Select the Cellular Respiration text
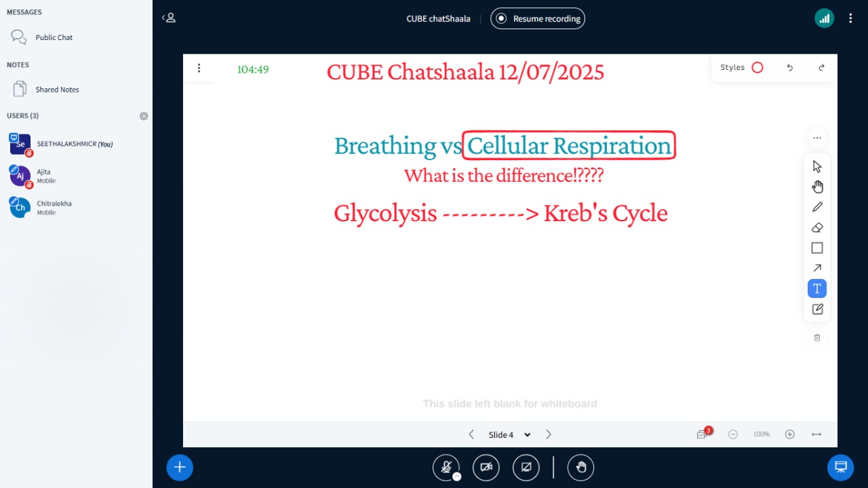 click(569, 145)
